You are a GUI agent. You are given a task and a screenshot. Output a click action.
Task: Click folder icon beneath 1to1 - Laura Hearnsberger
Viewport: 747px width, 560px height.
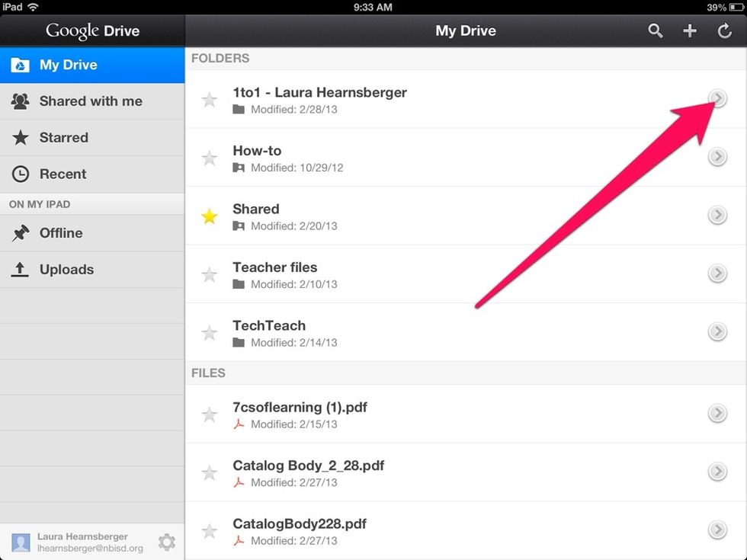point(239,110)
